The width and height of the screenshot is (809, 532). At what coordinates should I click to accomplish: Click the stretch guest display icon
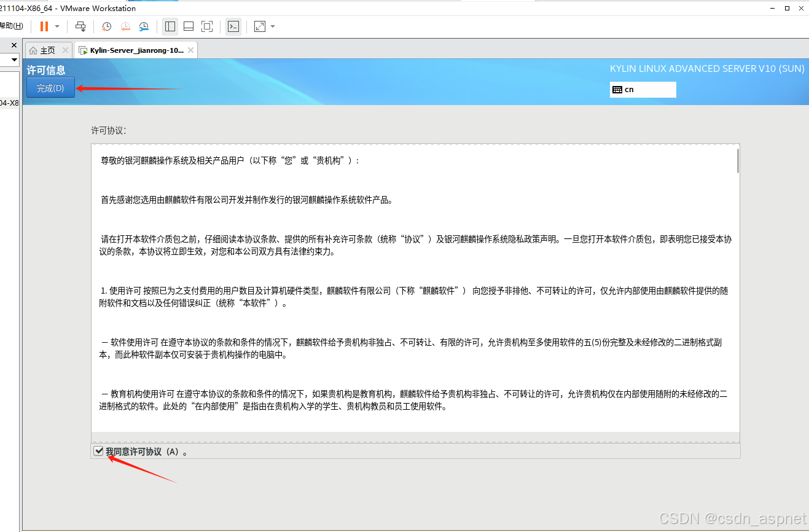[260, 26]
